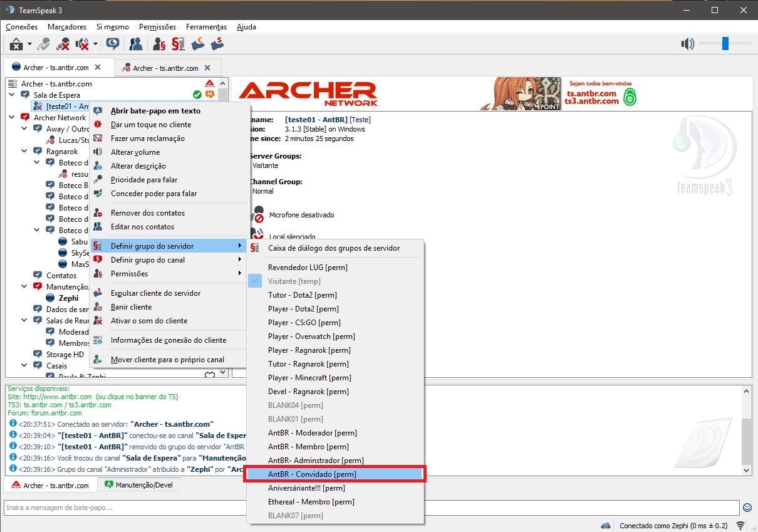Select Storage HD channel
758x532 pixels.
click(x=65, y=354)
